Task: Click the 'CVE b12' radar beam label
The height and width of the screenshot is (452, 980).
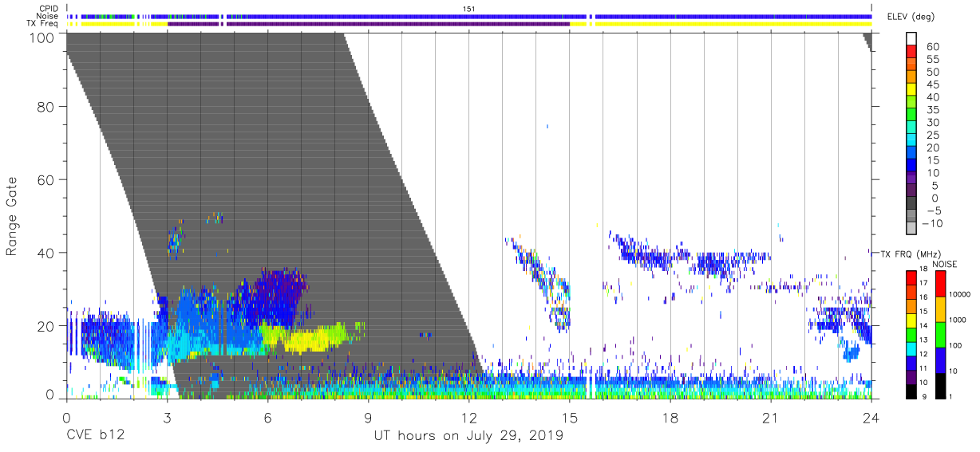Action: point(95,436)
